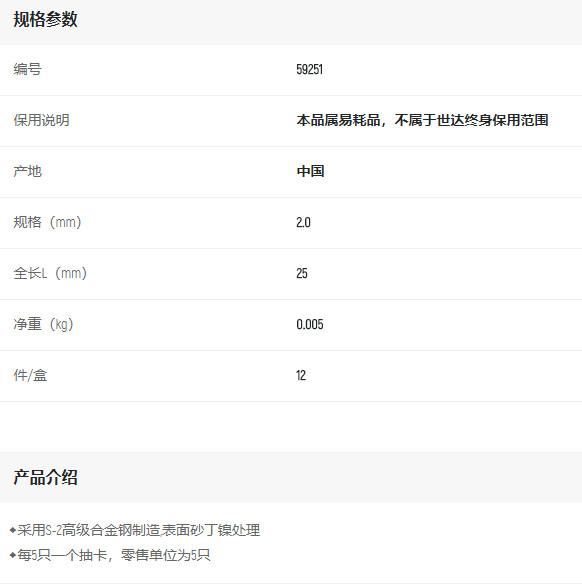Screen dimensions: 582x586
Task: Select the pieces per box value 12
Action: pos(301,375)
